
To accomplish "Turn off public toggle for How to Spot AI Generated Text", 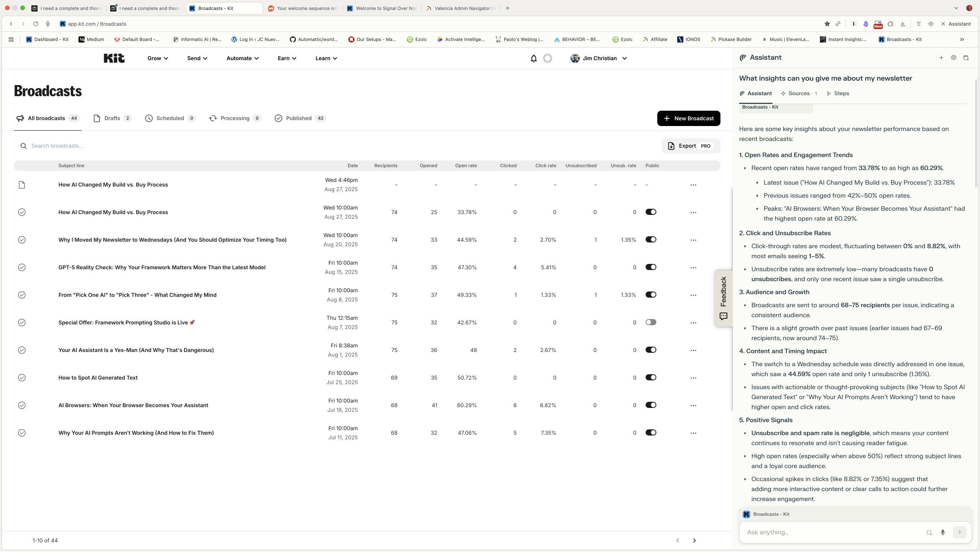I will coord(651,377).
